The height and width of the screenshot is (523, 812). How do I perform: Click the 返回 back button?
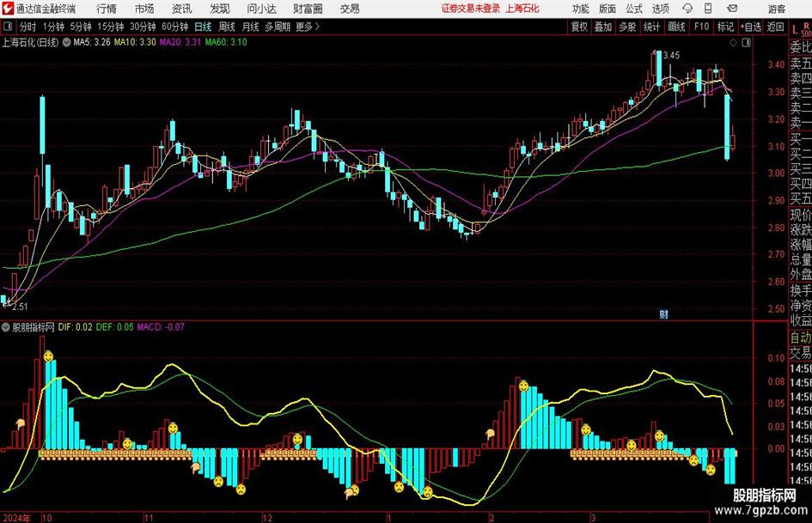[x=775, y=27]
